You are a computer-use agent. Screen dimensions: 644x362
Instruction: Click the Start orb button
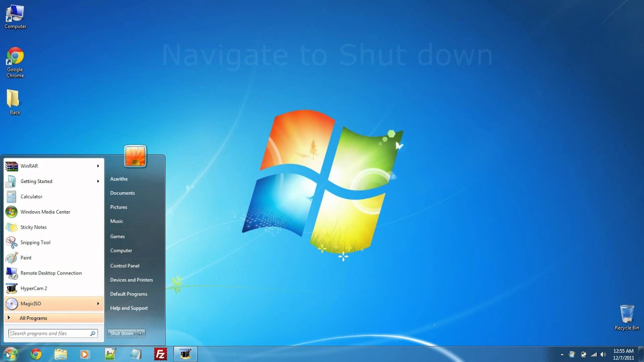[11, 354]
